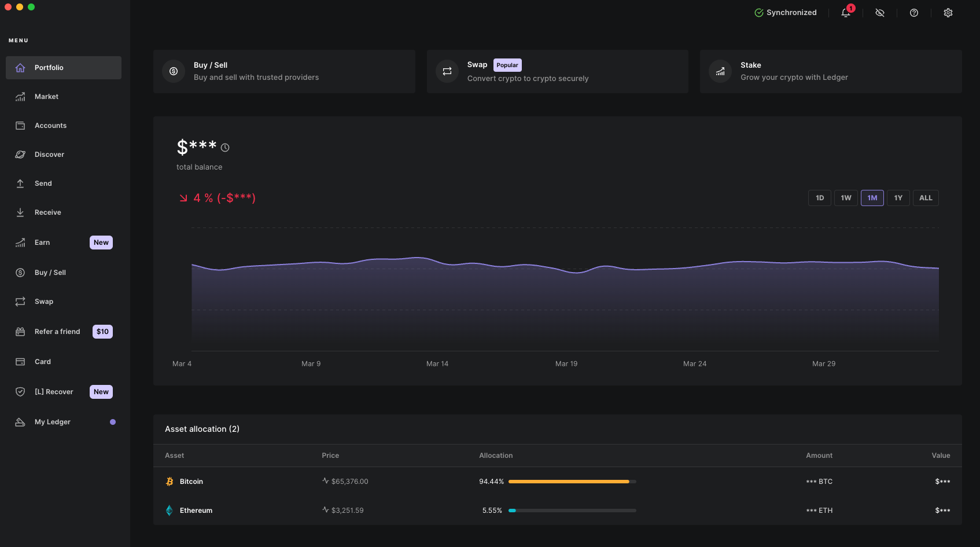Click the Bitcoin logo icon
This screenshot has height=547, width=980.
point(170,482)
